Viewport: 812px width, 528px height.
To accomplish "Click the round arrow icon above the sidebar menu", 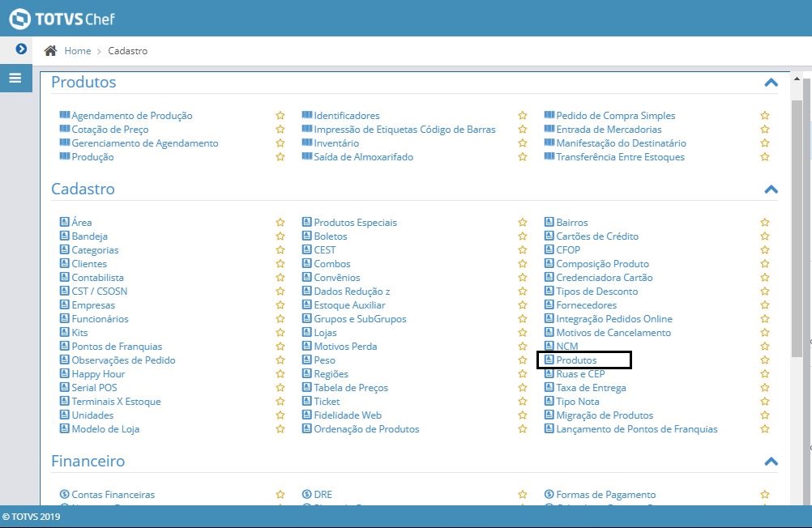I will click(21, 49).
